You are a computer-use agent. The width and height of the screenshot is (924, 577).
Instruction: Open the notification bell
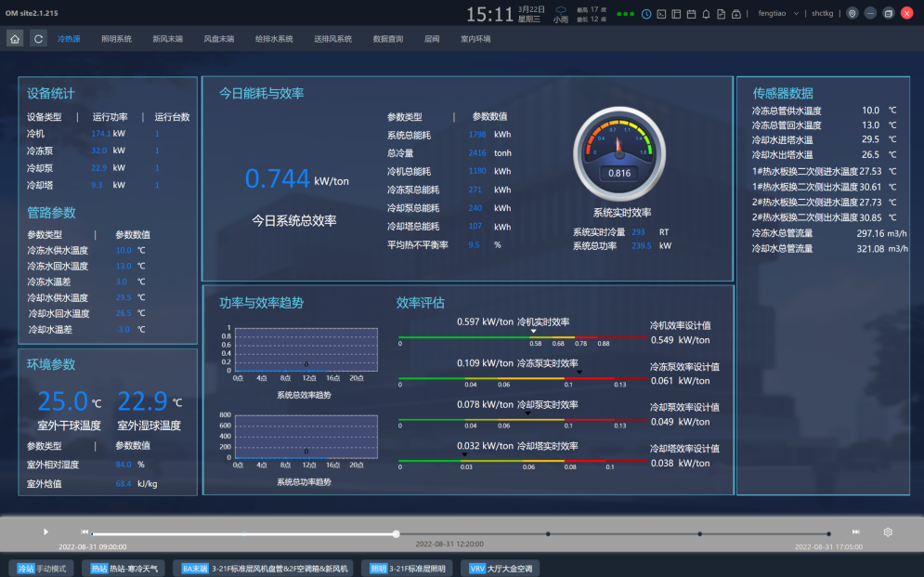(x=706, y=14)
